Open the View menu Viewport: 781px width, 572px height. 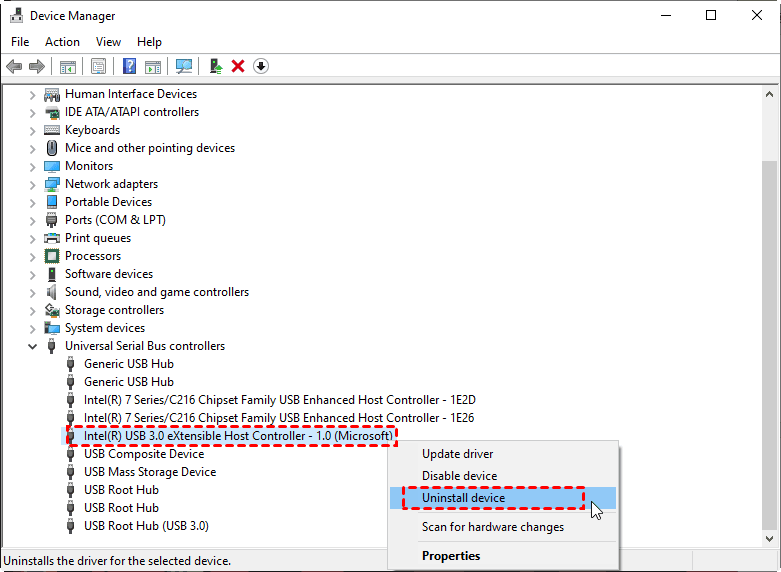108,42
